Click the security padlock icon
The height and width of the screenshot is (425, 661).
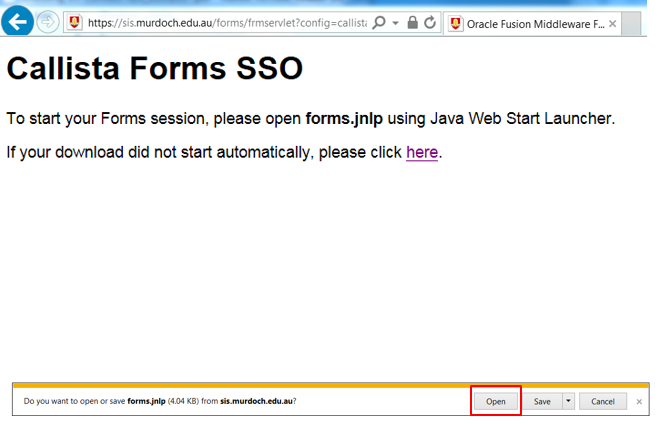coord(412,22)
